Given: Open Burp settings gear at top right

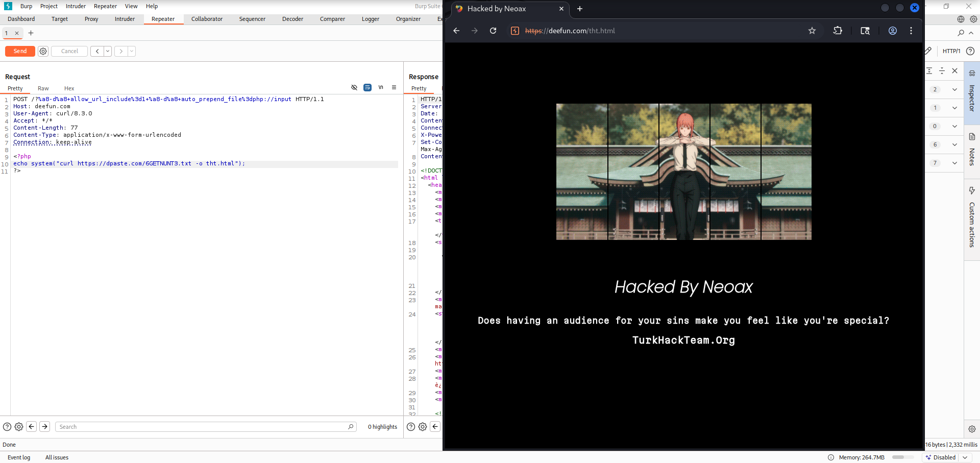Looking at the screenshot, I should pyautogui.click(x=973, y=19).
